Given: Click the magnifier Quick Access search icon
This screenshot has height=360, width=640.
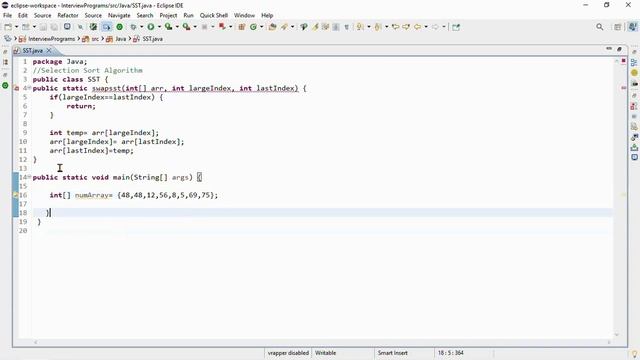Looking at the screenshot, I should (600, 27).
